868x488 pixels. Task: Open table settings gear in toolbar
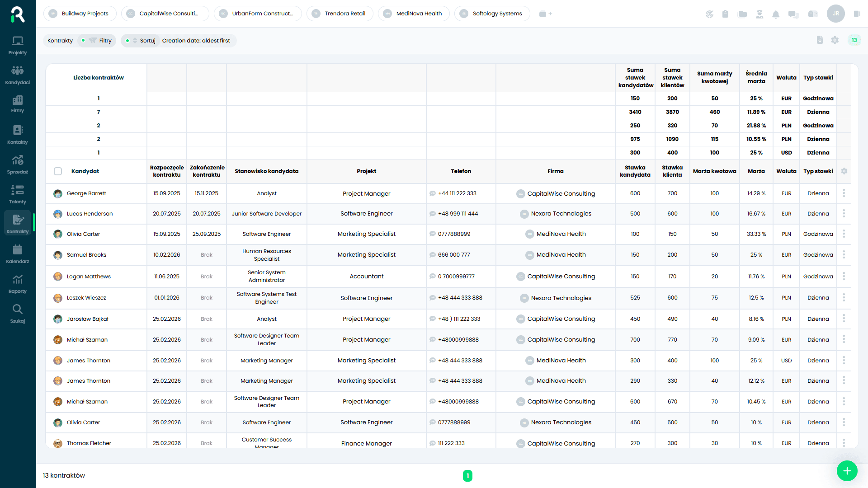pyautogui.click(x=835, y=40)
